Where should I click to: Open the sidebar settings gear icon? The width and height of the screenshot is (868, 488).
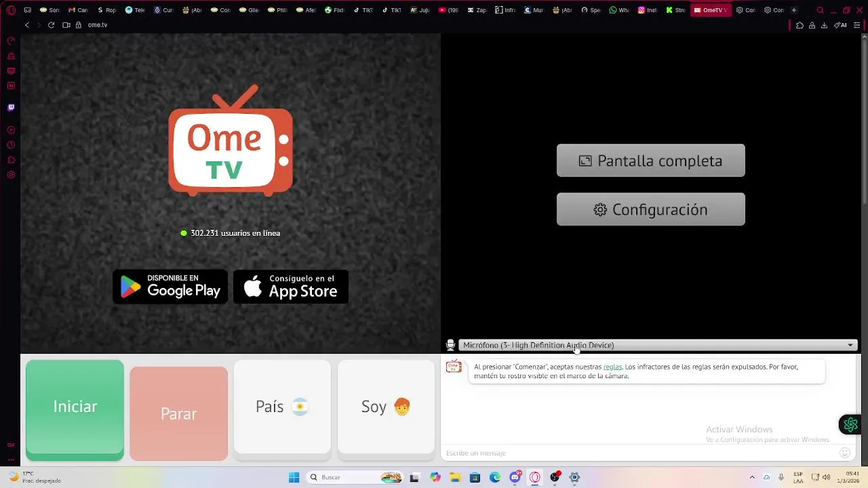coord(11,175)
